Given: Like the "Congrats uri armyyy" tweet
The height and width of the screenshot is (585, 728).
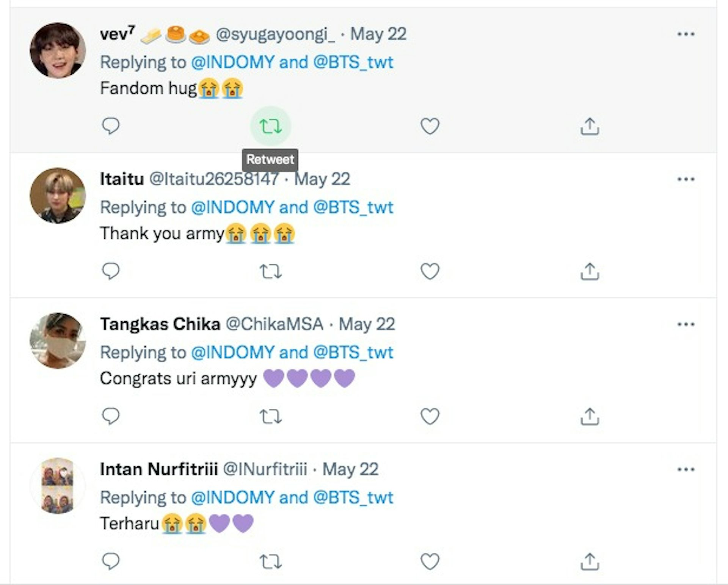Looking at the screenshot, I should tap(430, 417).
